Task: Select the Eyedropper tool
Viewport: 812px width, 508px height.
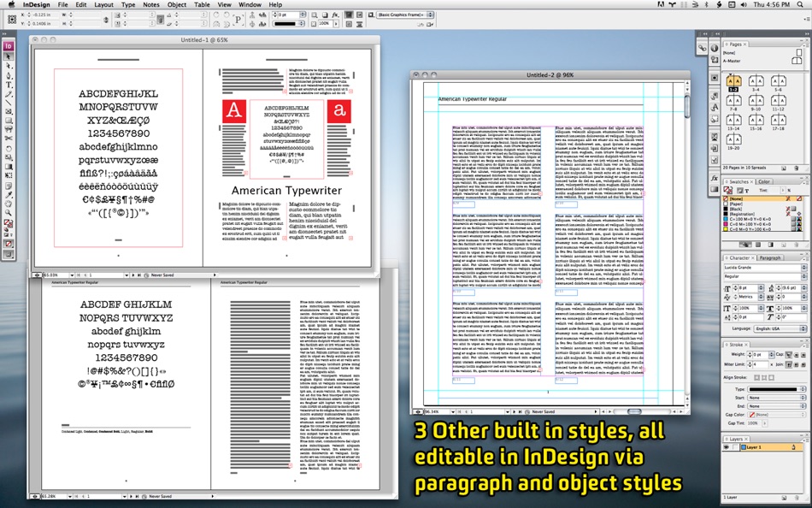Action: 9,195
